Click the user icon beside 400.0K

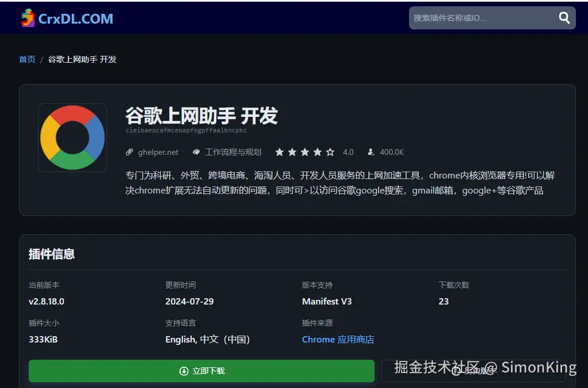371,152
